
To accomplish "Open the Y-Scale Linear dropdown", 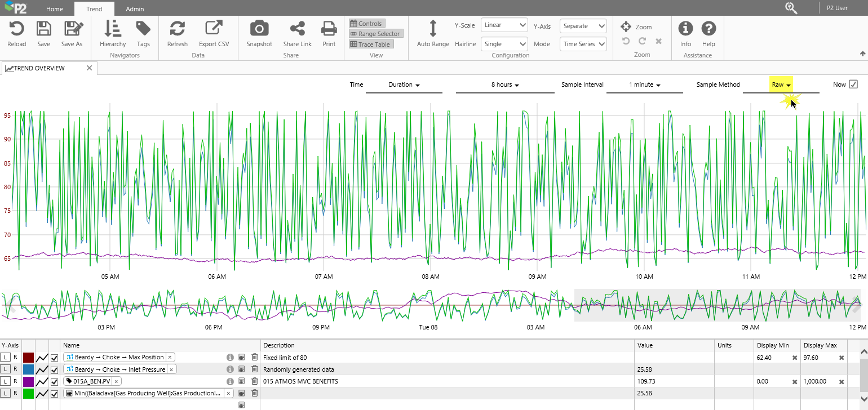I will point(504,25).
